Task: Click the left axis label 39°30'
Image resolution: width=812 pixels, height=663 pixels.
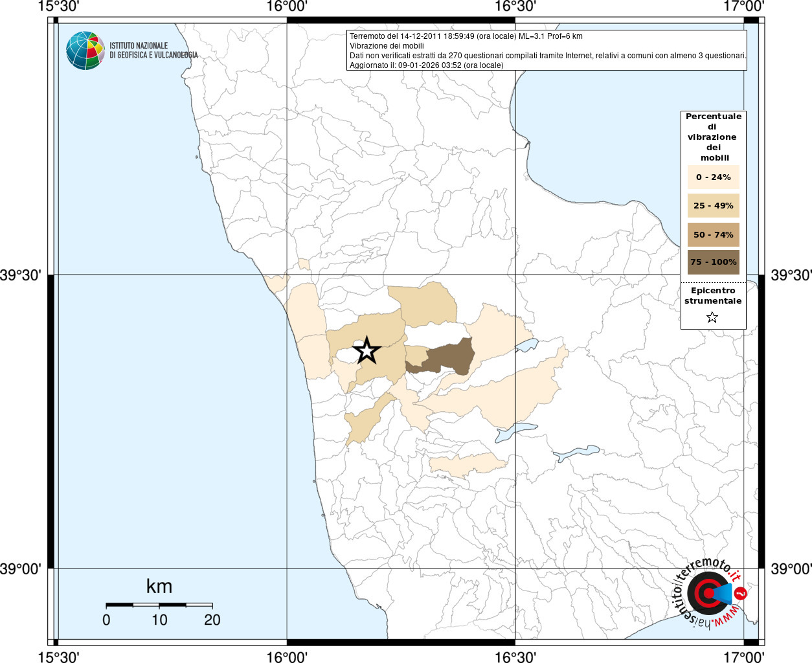Action: tap(21, 275)
